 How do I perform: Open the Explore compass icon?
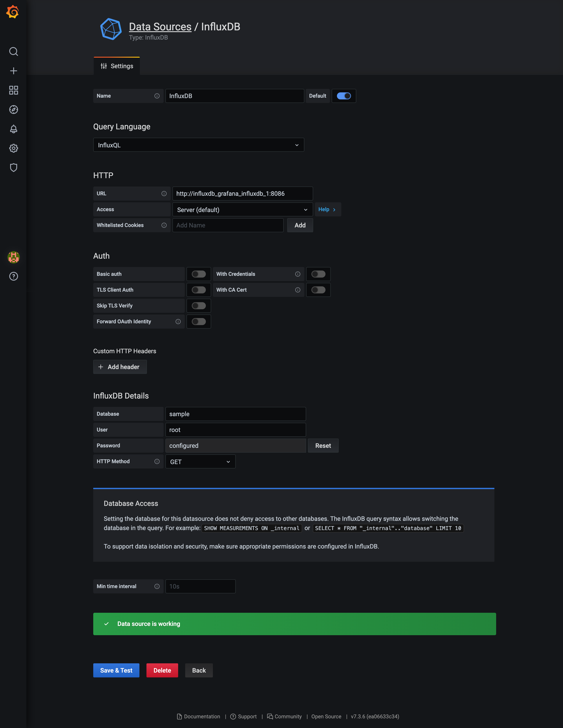click(13, 109)
